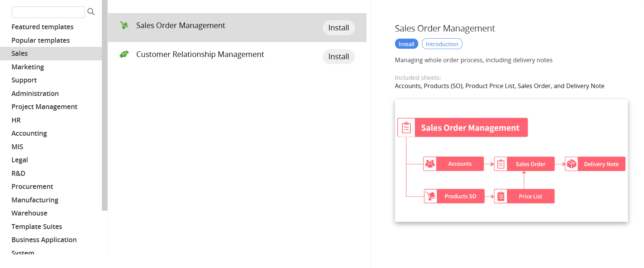The width and height of the screenshot is (644, 268).
Task: Click the Accounts people icon in diagram
Action: coord(430,164)
